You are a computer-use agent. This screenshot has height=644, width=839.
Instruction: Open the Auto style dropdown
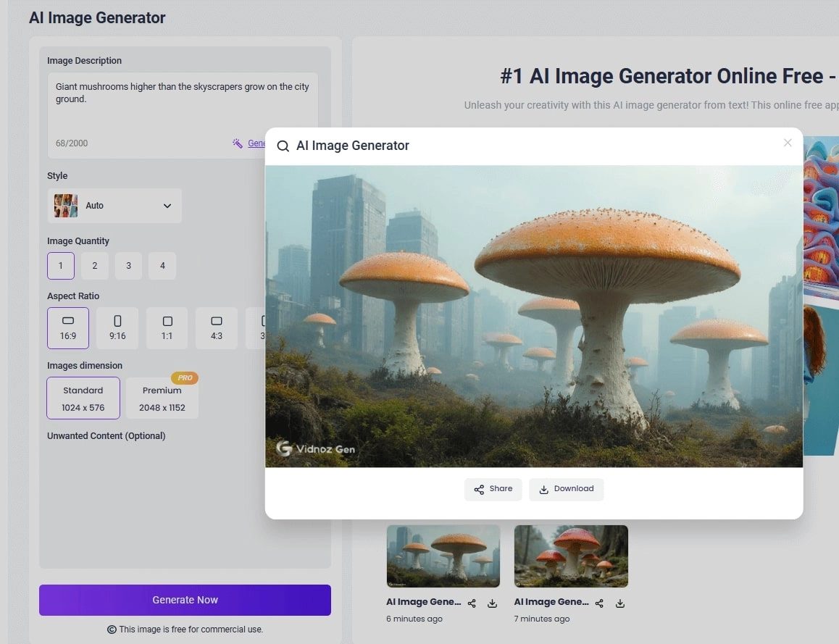[x=114, y=206]
